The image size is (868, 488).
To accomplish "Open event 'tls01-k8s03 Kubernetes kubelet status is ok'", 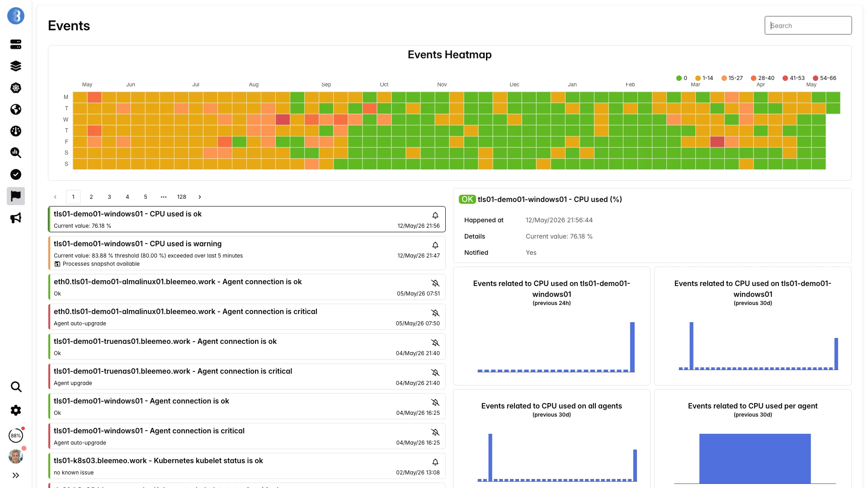I will (x=247, y=466).
